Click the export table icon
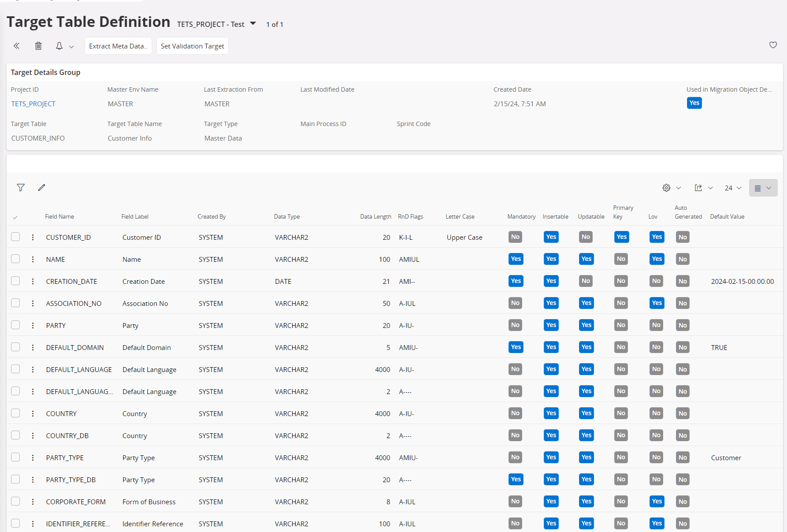Viewport: 787px width, 532px height. tap(698, 188)
